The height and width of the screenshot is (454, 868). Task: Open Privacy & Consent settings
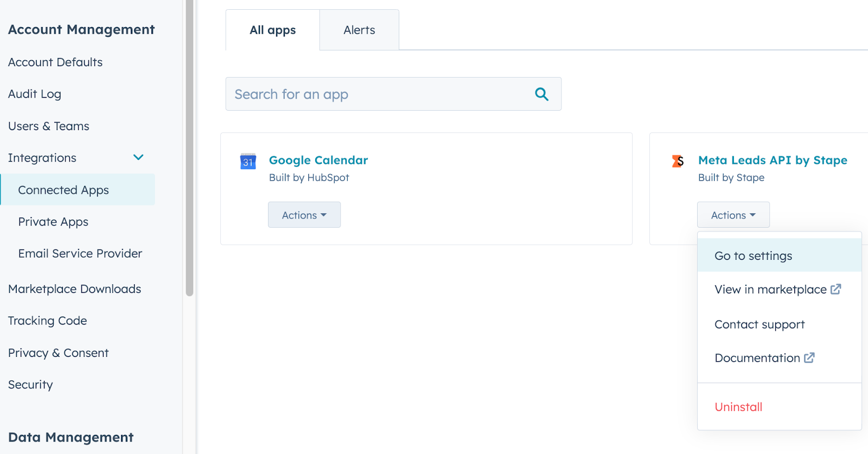[59, 353]
